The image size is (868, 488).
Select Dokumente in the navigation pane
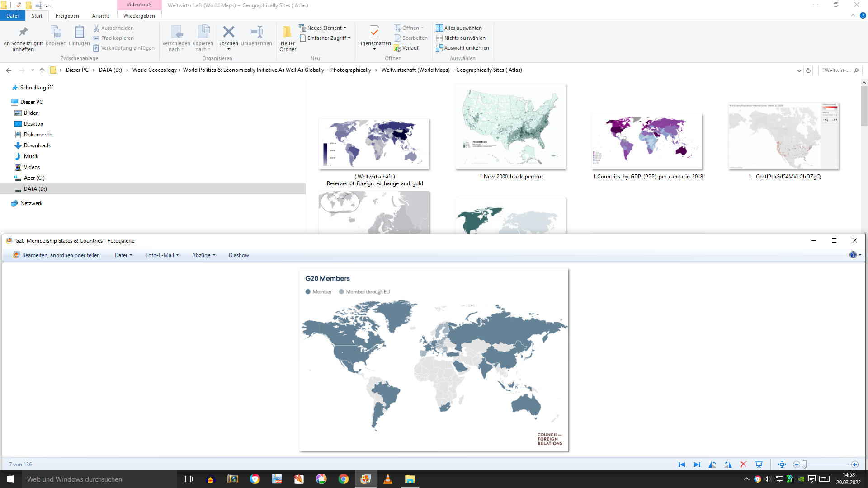(x=38, y=135)
